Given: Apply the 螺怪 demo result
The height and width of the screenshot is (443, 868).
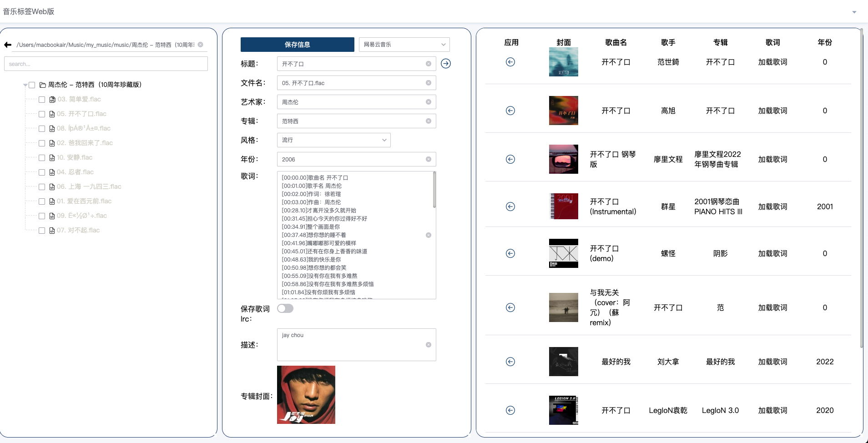Looking at the screenshot, I should click(510, 253).
